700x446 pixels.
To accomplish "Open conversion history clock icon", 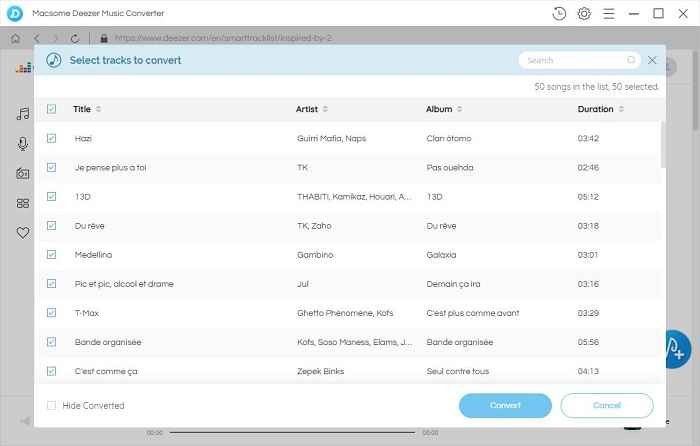I will coord(559,13).
